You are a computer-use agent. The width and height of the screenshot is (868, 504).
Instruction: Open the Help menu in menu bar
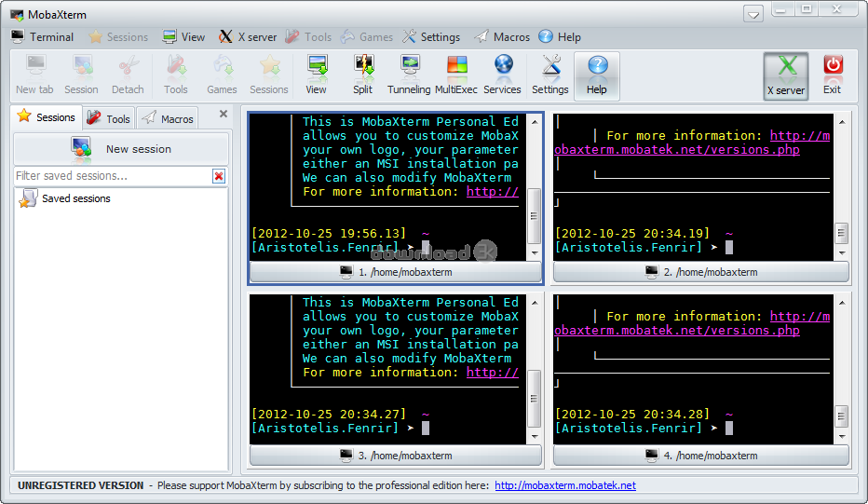(x=560, y=37)
